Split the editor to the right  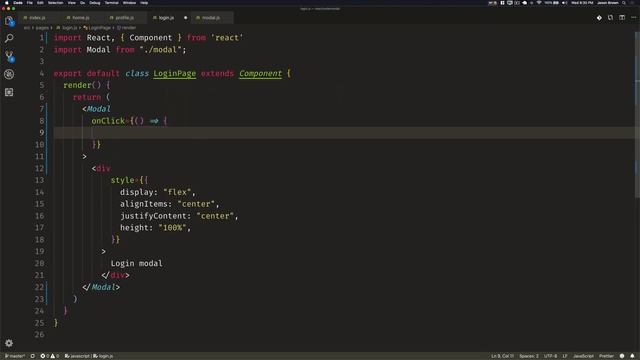[622, 18]
